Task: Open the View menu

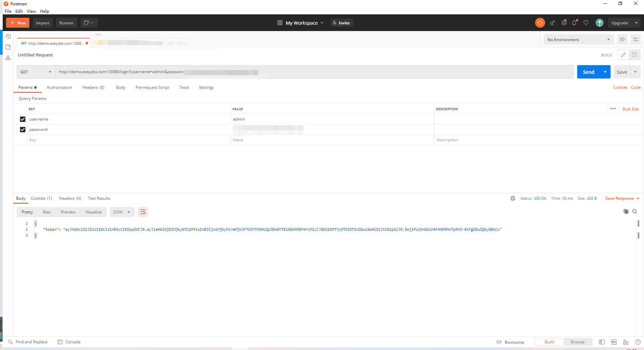Action: [31, 11]
